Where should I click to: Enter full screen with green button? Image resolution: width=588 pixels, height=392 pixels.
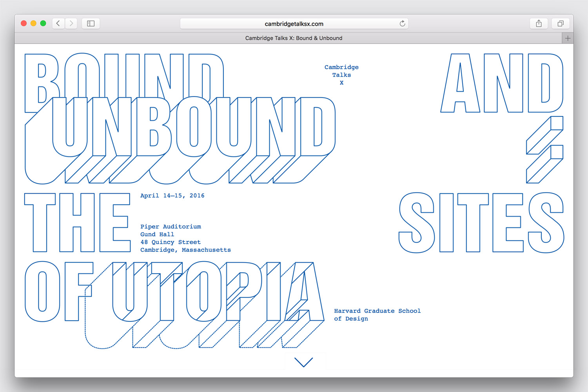point(43,24)
